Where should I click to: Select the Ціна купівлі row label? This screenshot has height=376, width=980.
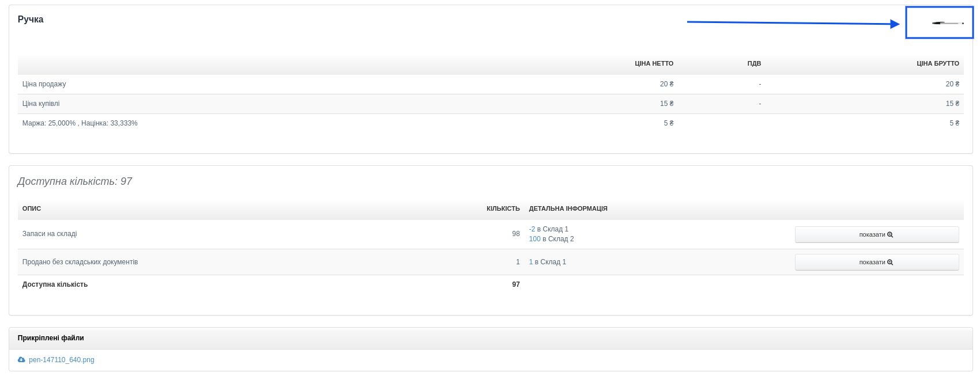pyautogui.click(x=41, y=104)
